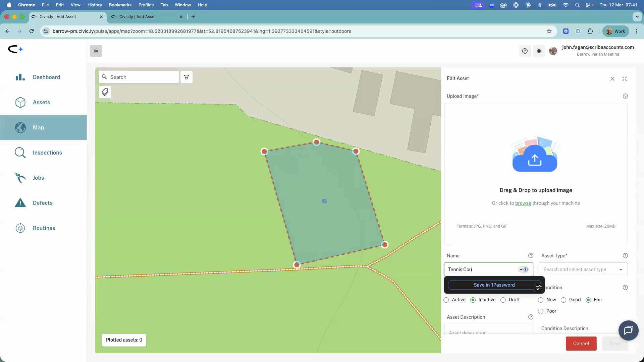Select the Active status radio button
The width and height of the screenshot is (644, 362).
[446, 300]
